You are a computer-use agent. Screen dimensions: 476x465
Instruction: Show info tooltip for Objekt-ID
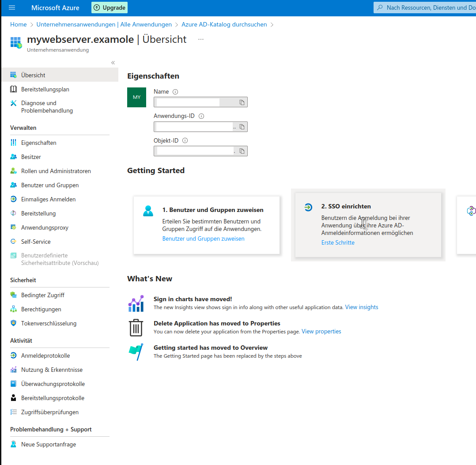(x=185, y=140)
